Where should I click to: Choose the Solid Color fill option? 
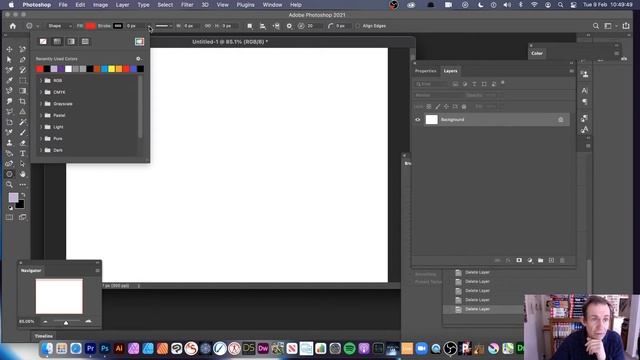click(x=57, y=41)
